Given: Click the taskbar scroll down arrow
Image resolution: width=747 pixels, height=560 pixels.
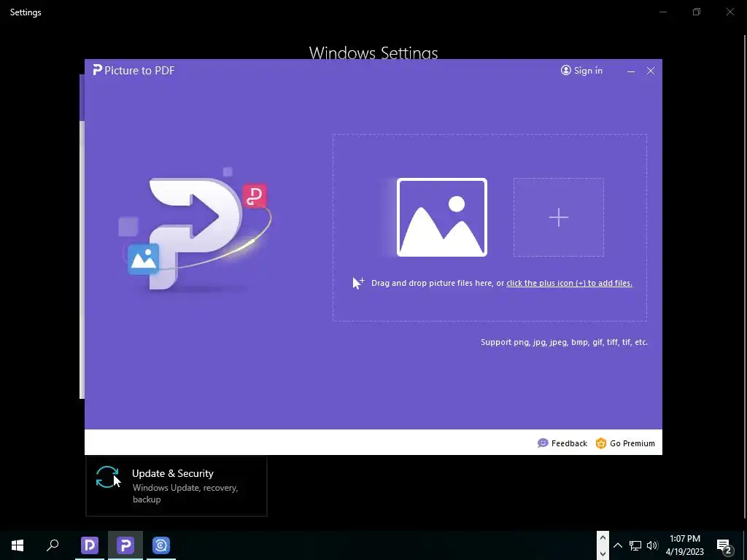Looking at the screenshot, I should (603, 553).
